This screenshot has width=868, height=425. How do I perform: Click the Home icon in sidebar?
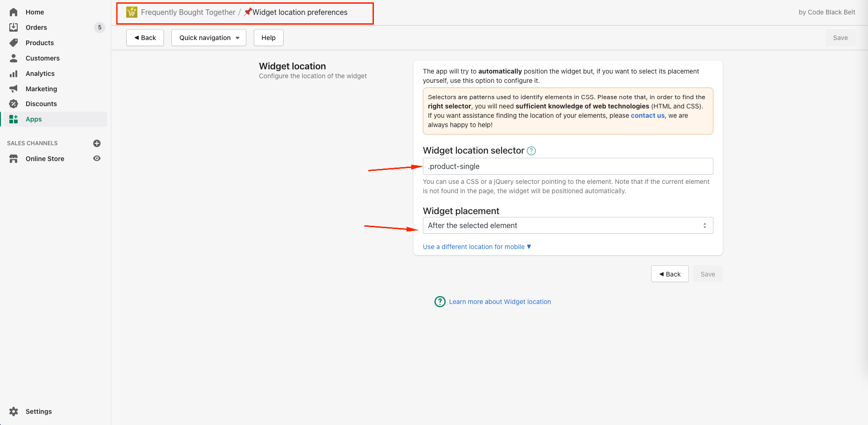(14, 12)
